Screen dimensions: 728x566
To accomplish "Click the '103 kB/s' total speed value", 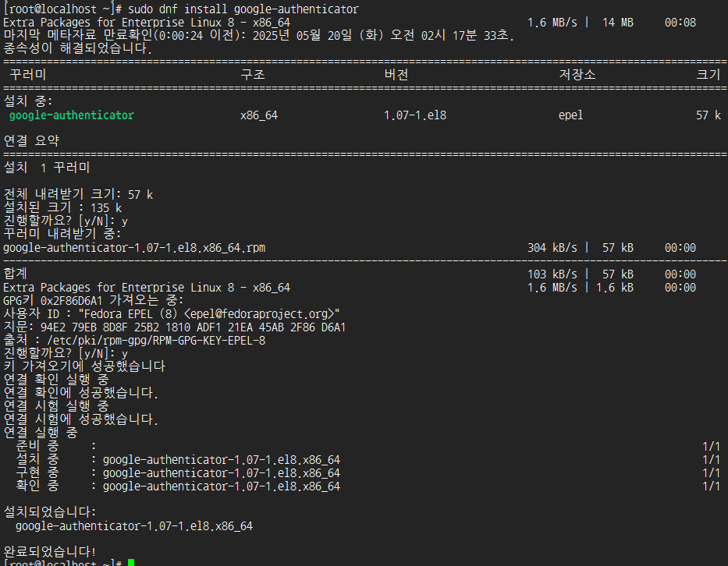I will point(552,274).
